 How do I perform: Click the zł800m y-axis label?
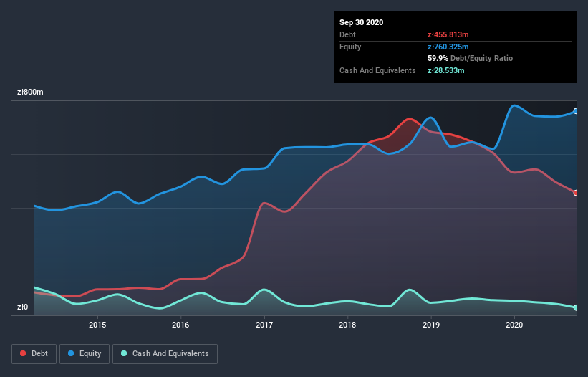pos(30,92)
